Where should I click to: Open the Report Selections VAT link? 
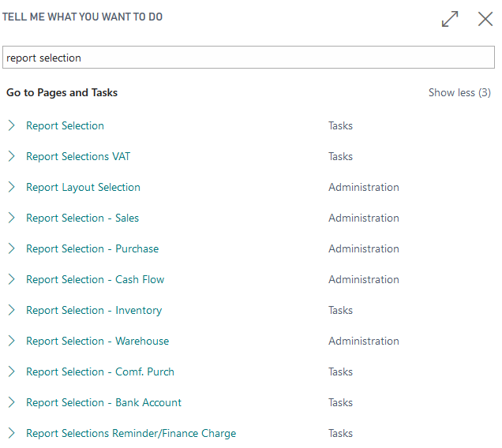click(x=78, y=156)
